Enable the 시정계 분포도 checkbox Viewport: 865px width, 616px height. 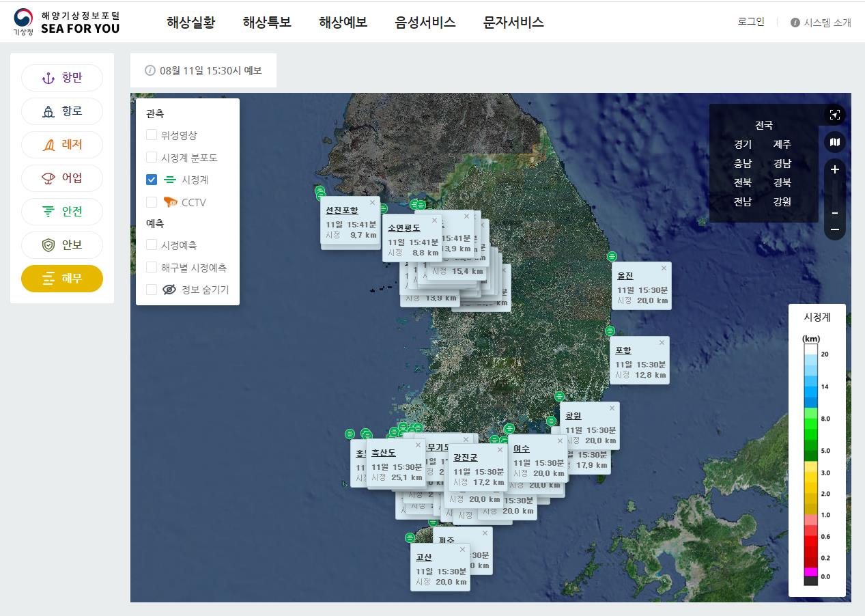152,157
